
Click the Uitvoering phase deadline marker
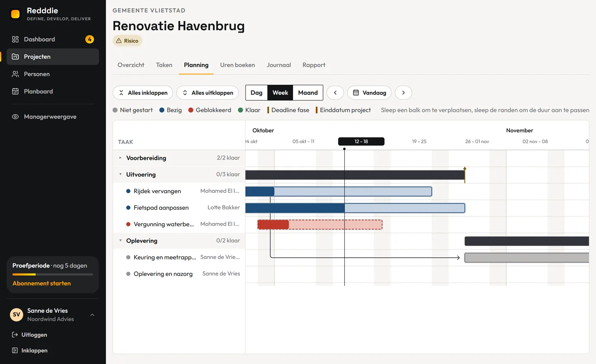pyautogui.click(x=465, y=175)
